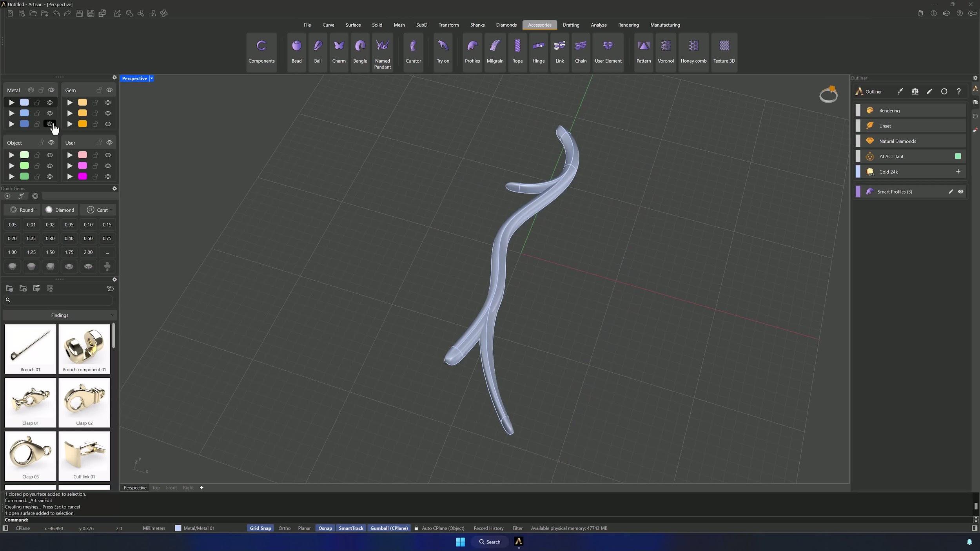The image size is (980, 551).
Task: Toggle Grid Snap in the status bar
Action: [x=260, y=528]
